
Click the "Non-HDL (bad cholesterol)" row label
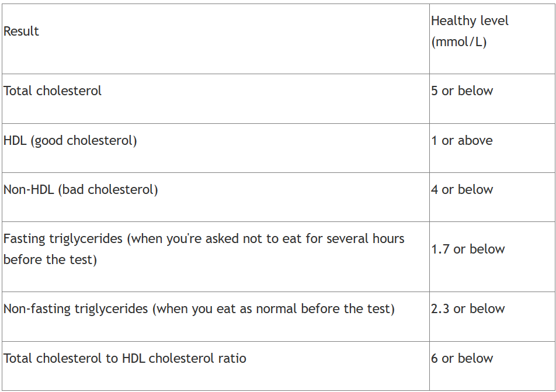tap(81, 190)
